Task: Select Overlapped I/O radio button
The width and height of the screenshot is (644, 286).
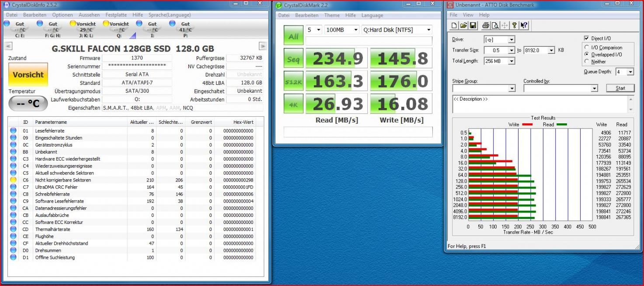Action: (x=587, y=54)
